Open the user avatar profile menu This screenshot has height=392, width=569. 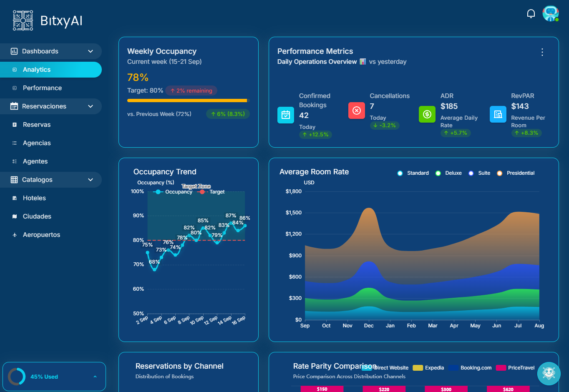[x=550, y=14]
